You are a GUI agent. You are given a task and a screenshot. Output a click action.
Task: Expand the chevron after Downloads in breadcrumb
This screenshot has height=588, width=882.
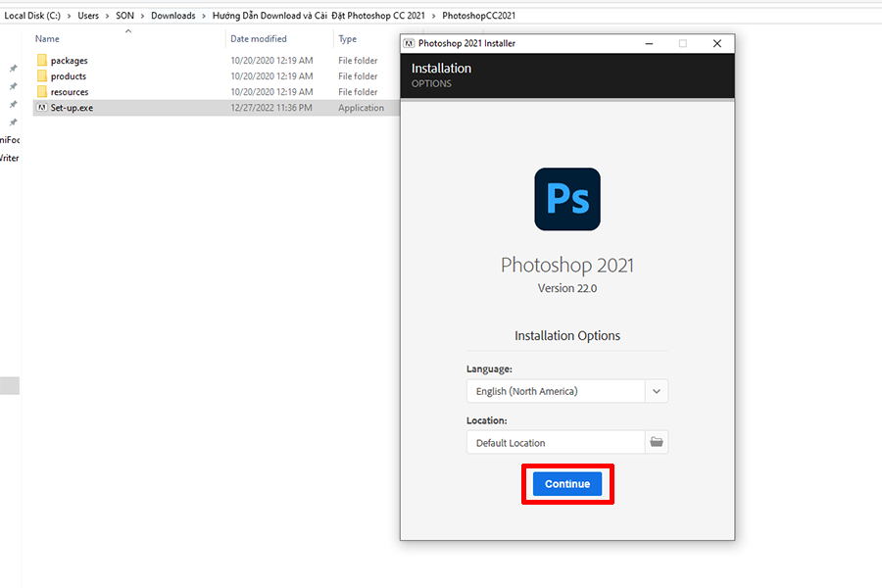(203, 16)
